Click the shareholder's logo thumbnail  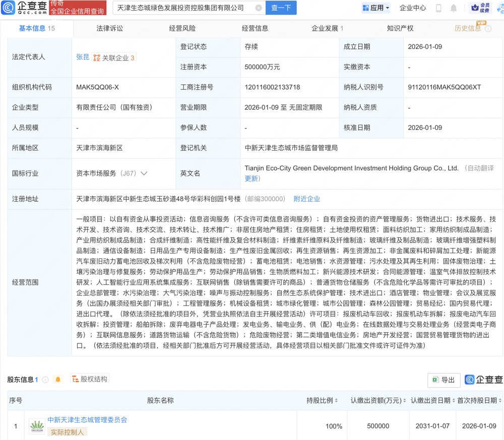36,426
